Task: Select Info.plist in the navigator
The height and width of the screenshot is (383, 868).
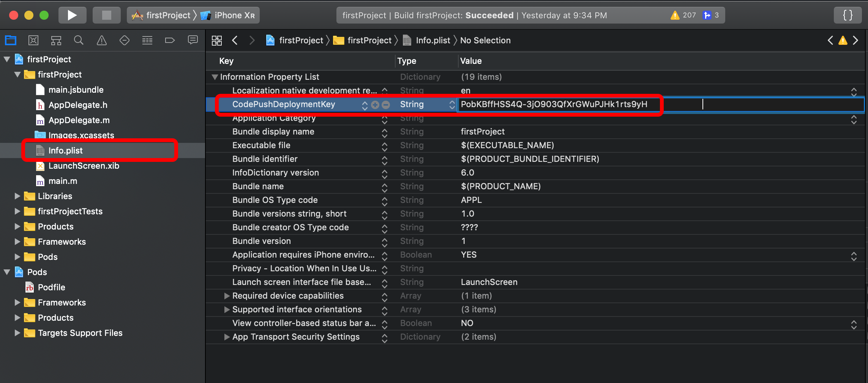Action: 65,150
